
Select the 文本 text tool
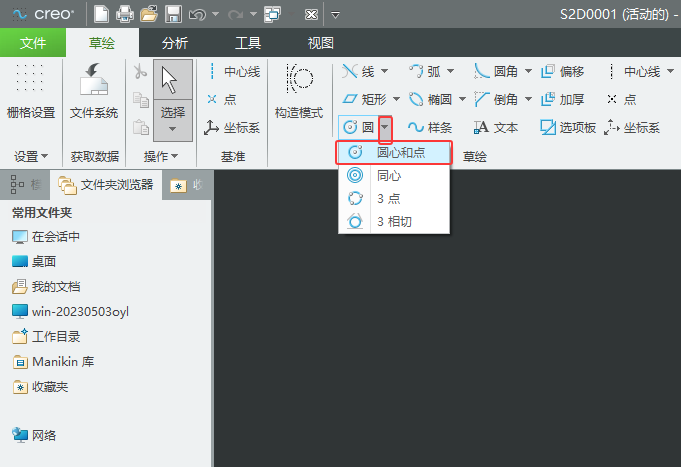coord(496,128)
